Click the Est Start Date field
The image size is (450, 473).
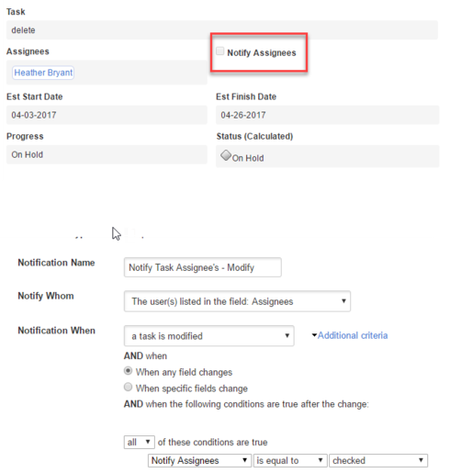click(x=107, y=115)
